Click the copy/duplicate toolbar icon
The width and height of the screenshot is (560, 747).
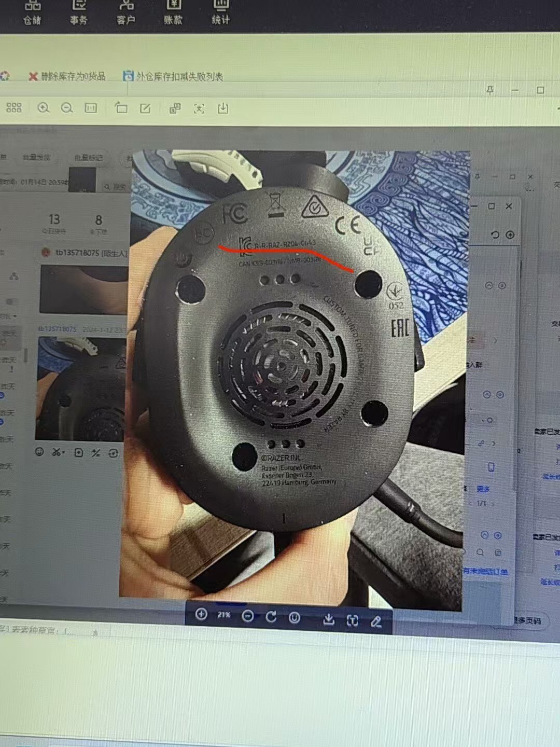(175, 108)
